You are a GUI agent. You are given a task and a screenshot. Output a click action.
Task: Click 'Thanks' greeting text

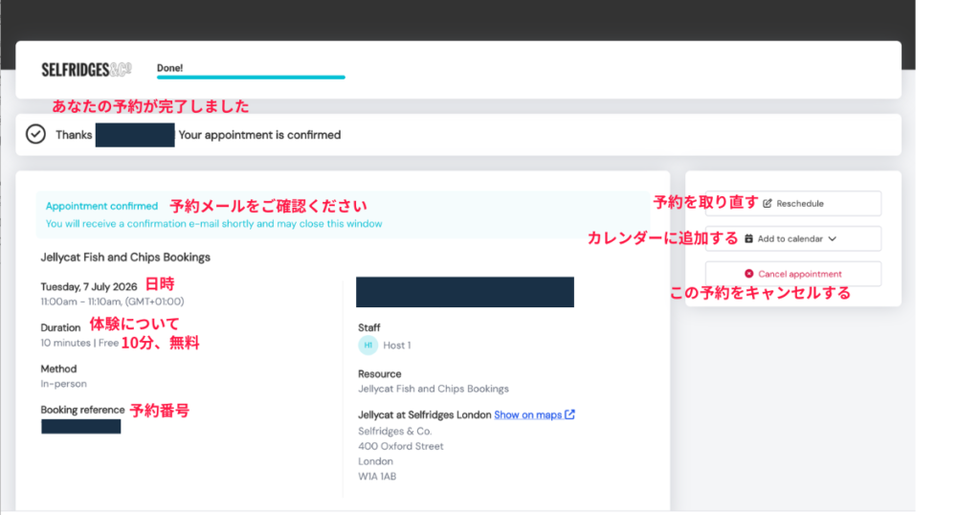[x=74, y=135]
